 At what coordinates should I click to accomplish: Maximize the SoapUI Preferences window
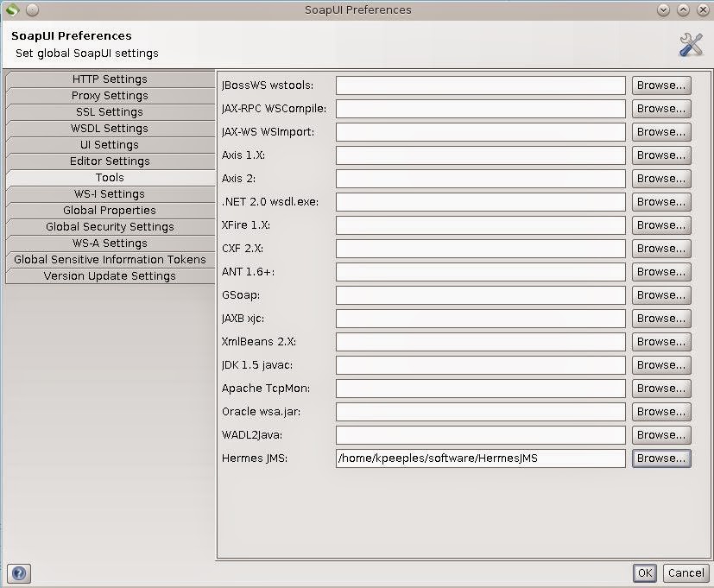coord(683,10)
